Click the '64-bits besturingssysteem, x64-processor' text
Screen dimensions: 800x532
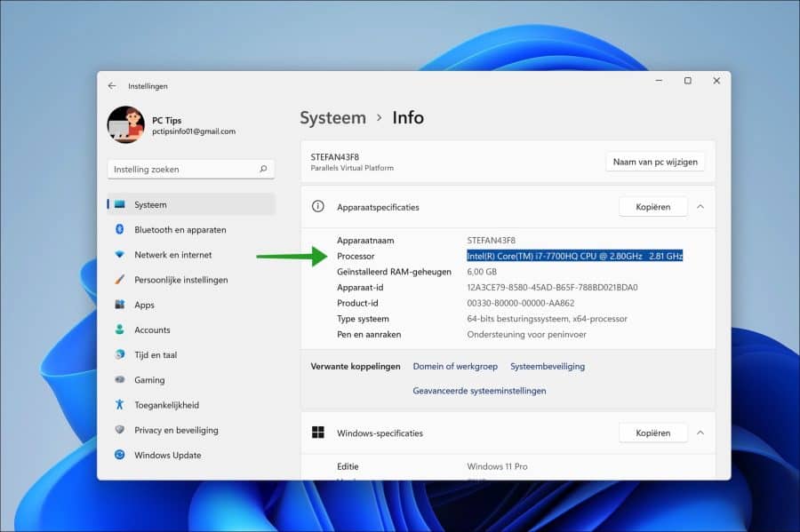(x=547, y=319)
